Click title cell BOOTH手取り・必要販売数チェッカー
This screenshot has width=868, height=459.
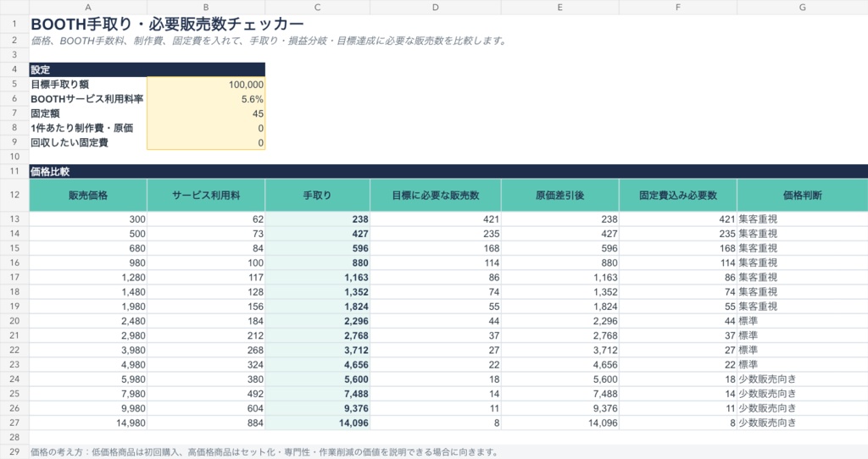tap(167, 25)
